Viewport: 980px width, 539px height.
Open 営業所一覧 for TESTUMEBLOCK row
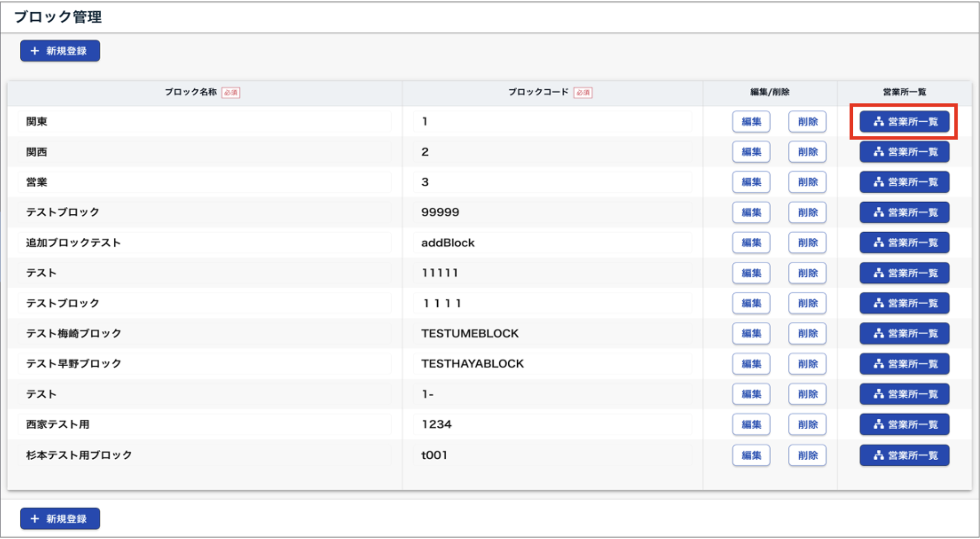(904, 334)
